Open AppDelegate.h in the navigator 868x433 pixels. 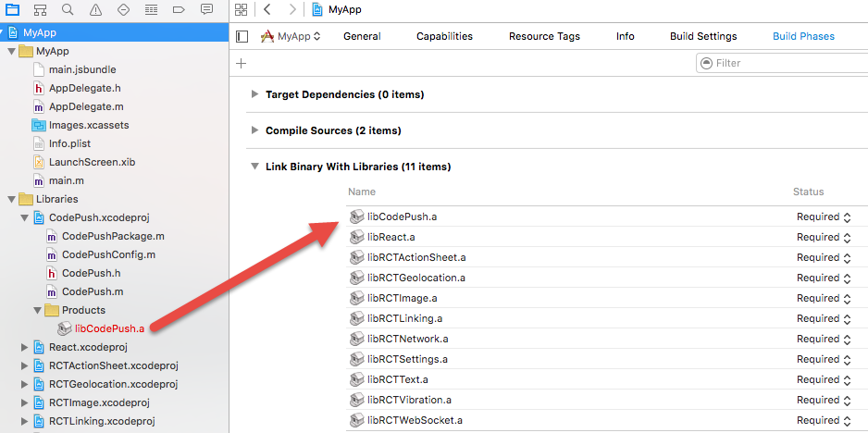click(x=85, y=88)
